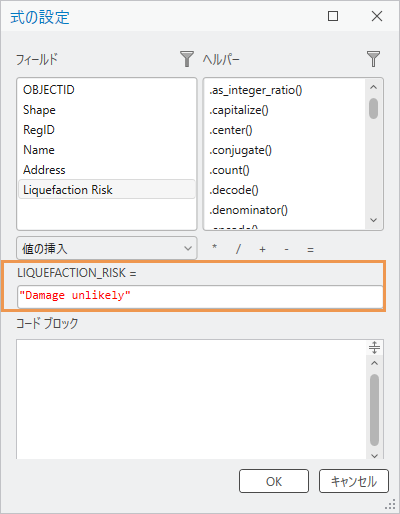This screenshot has height=514, width=400.
Task: Open the 値の挿入 dropdown
Action: 107,248
